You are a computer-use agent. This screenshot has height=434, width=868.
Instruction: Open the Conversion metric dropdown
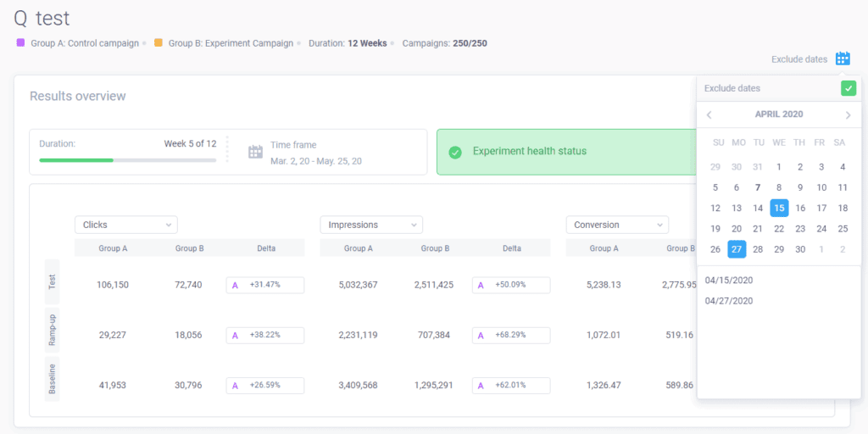(x=617, y=225)
